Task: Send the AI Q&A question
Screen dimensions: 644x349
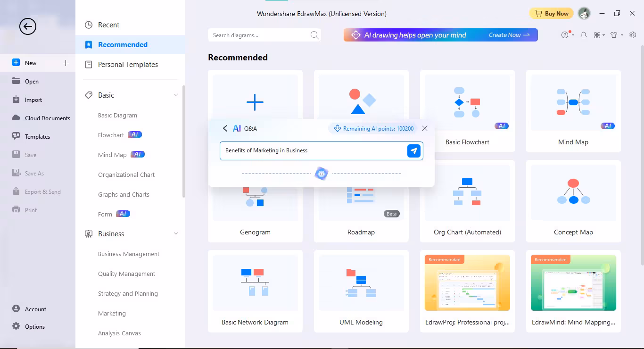Action: pyautogui.click(x=413, y=151)
